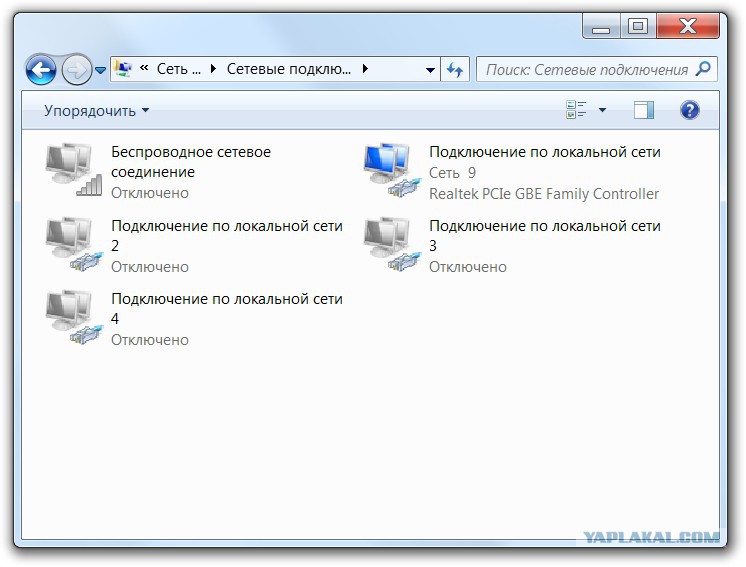Focus the 'Поиск: Сетевые подключения' search box
This screenshot has height=567, width=746.
pyautogui.click(x=597, y=69)
